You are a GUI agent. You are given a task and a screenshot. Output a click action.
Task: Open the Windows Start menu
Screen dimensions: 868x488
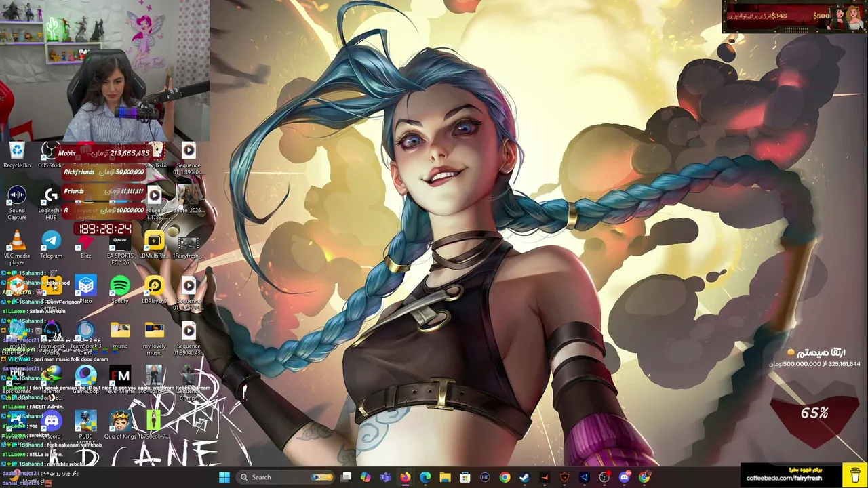tap(224, 477)
